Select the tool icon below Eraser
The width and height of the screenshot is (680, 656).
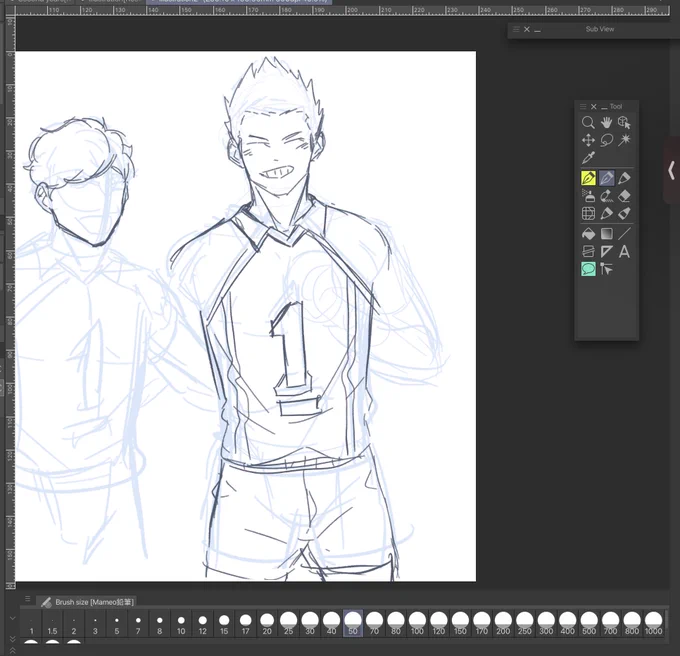624,213
